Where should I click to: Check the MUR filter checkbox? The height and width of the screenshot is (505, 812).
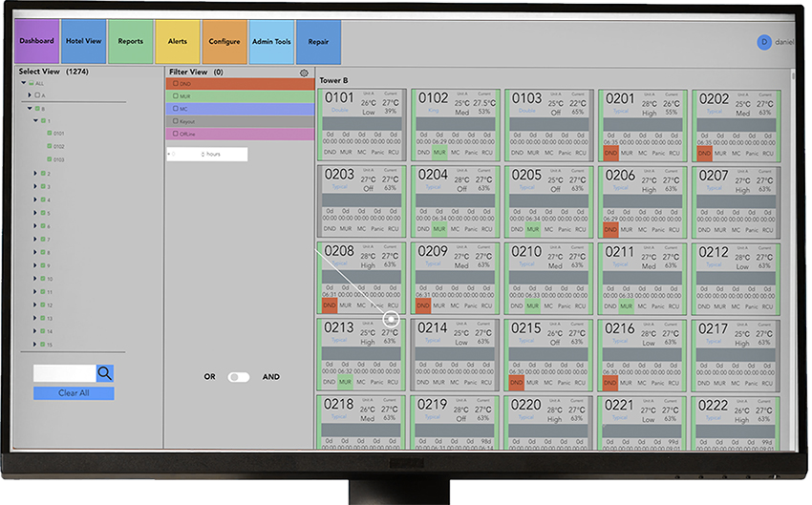point(175,96)
